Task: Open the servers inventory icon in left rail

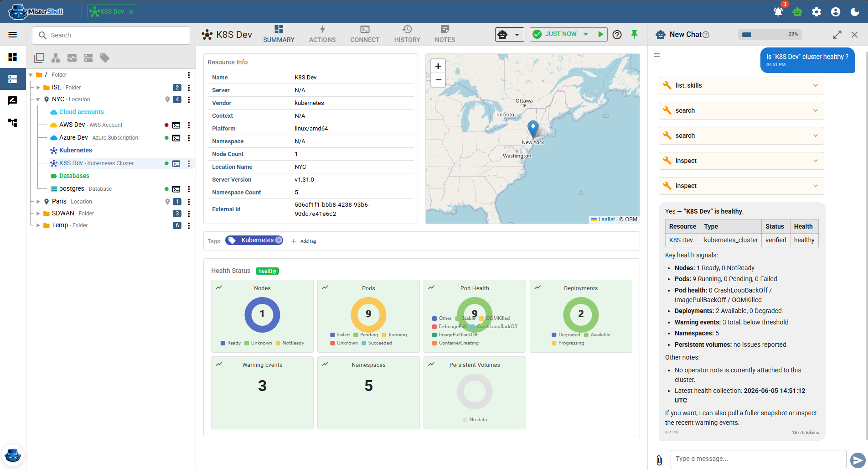Action: click(x=13, y=79)
